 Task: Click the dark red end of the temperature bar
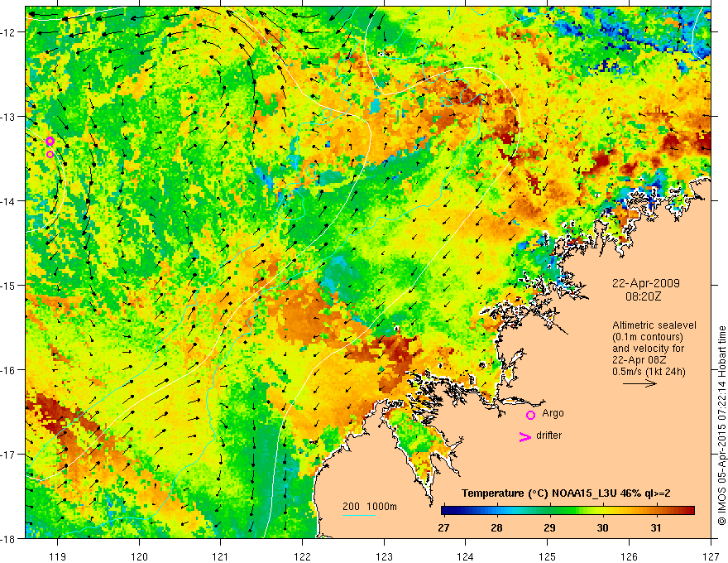689,510
